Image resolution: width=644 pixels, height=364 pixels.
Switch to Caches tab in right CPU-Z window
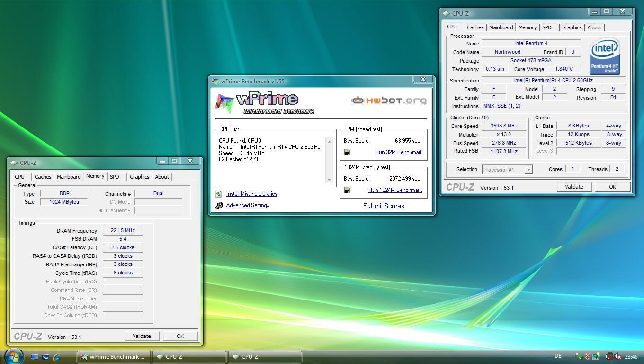(475, 27)
